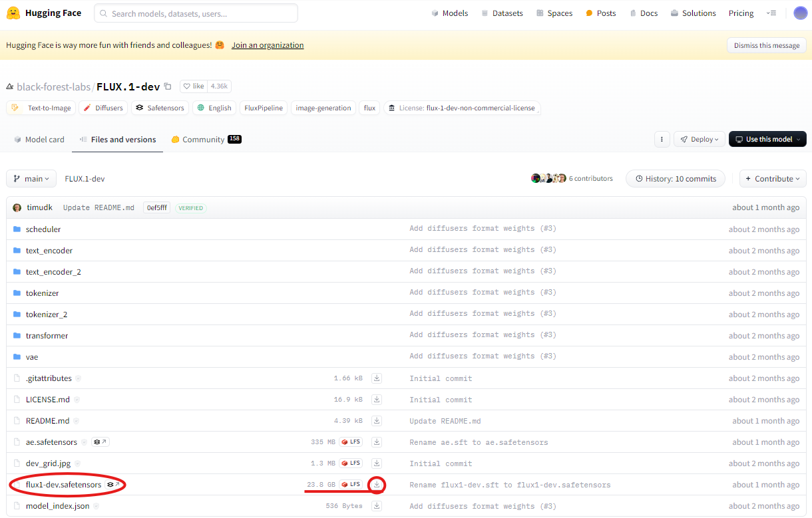Click the flux-1-dev-non-commercial-license tag
This screenshot has width=812, height=518.
click(x=463, y=108)
